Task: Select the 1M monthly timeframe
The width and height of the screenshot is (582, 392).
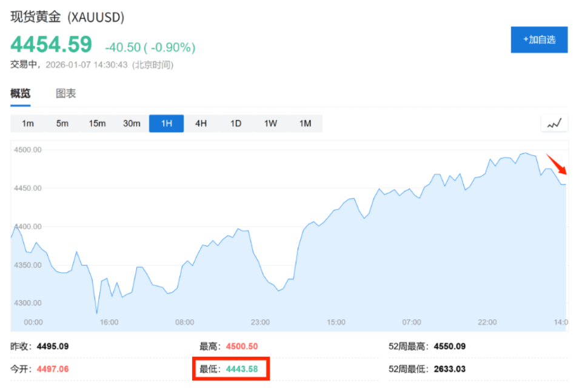Action: click(305, 122)
